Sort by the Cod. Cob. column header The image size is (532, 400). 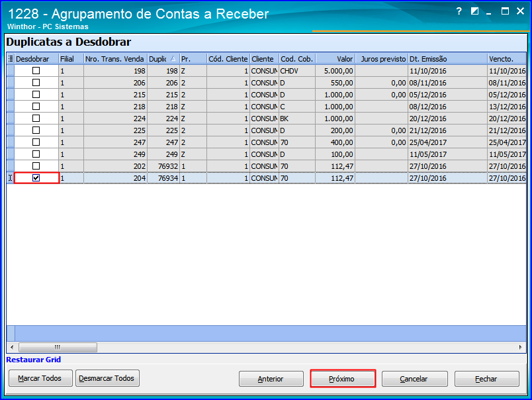tap(297, 59)
